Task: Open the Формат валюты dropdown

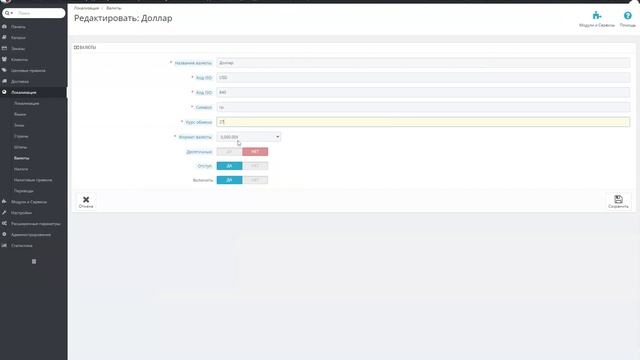Action: pos(249,137)
